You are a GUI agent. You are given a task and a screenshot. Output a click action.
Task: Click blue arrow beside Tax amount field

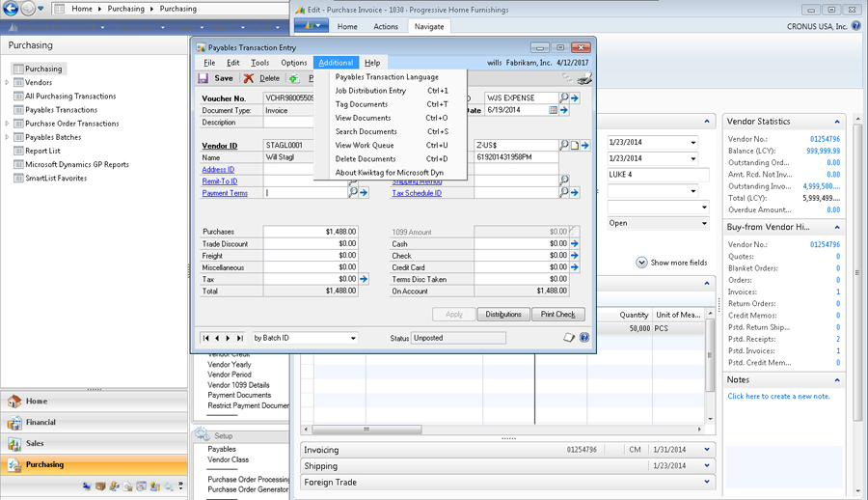tap(364, 279)
